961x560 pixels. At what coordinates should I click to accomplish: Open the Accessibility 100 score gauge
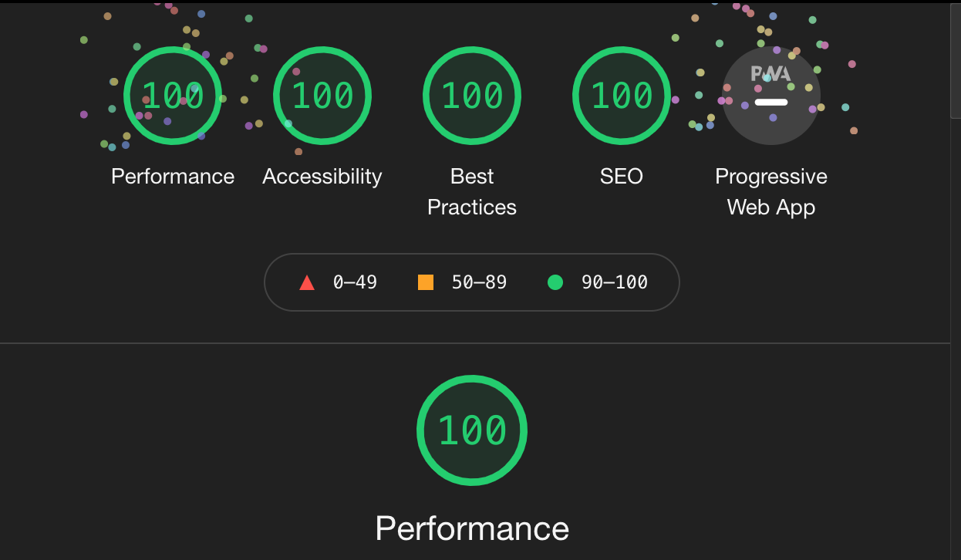point(322,96)
